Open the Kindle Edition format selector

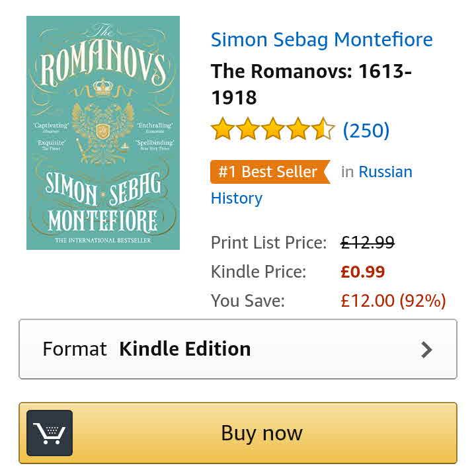185,349
